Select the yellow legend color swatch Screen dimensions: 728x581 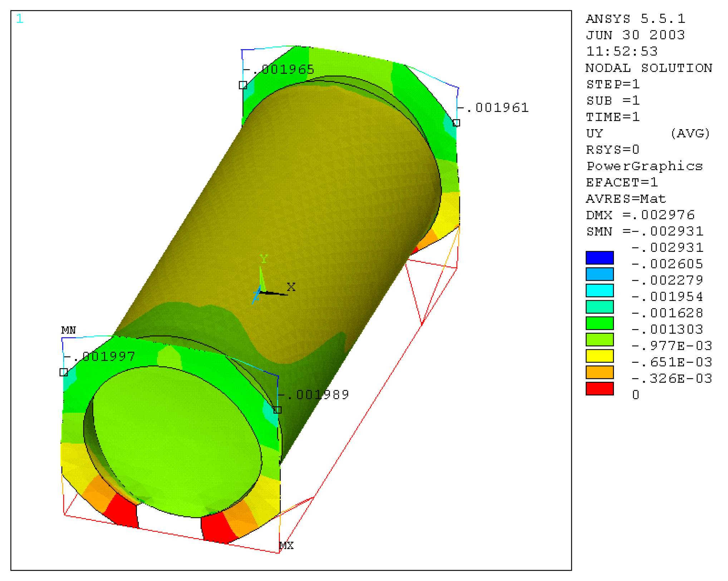coord(600,356)
